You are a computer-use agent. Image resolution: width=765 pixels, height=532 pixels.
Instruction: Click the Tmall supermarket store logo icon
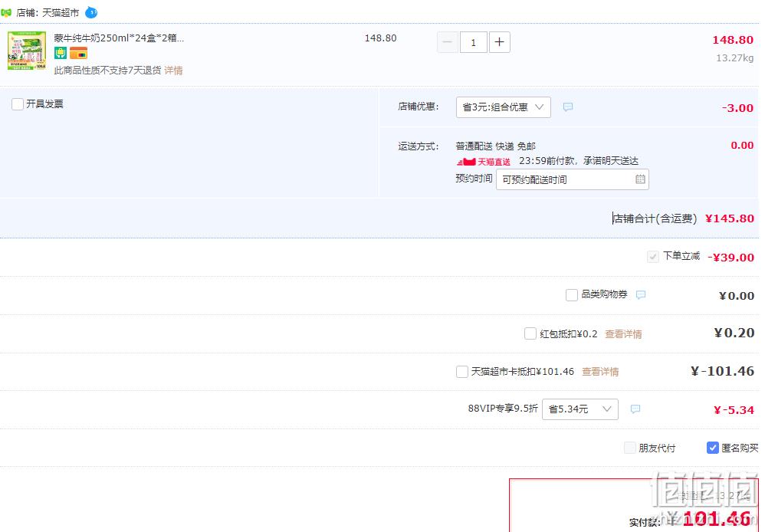click(x=6, y=13)
